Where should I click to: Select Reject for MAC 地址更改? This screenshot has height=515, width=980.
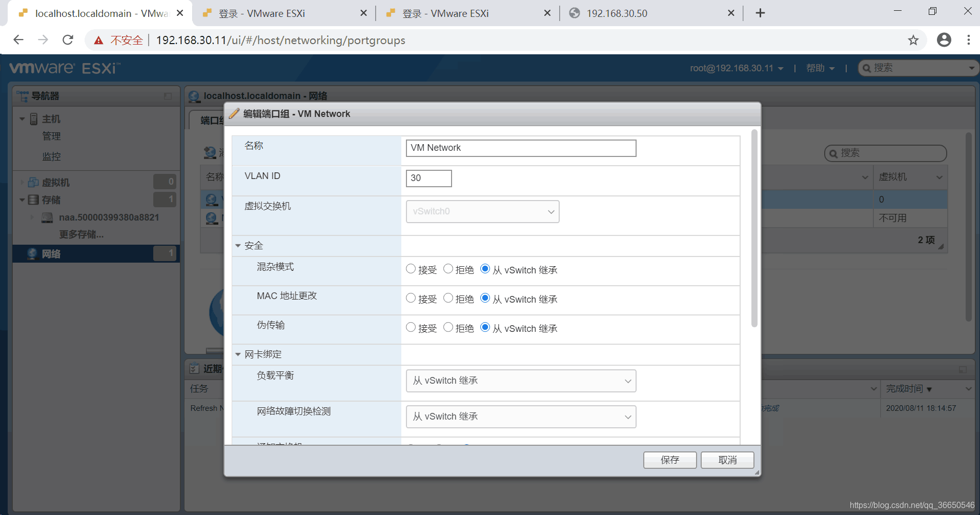(x=448, y=298)
